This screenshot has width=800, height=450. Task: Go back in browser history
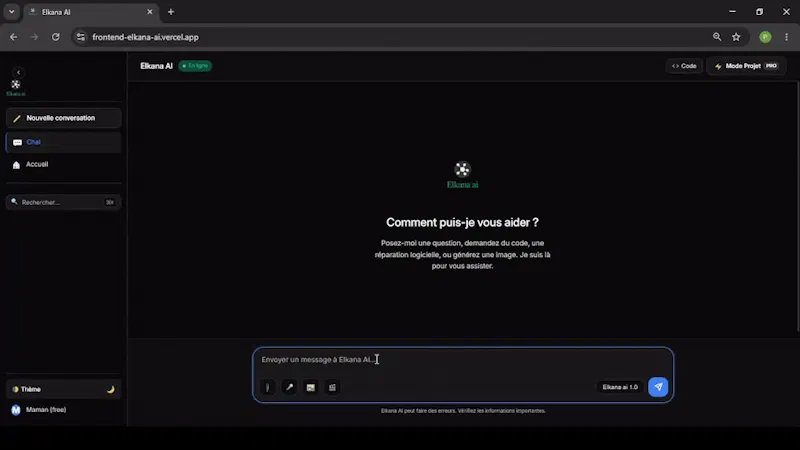pyautogui.click(x=14, y=37)
